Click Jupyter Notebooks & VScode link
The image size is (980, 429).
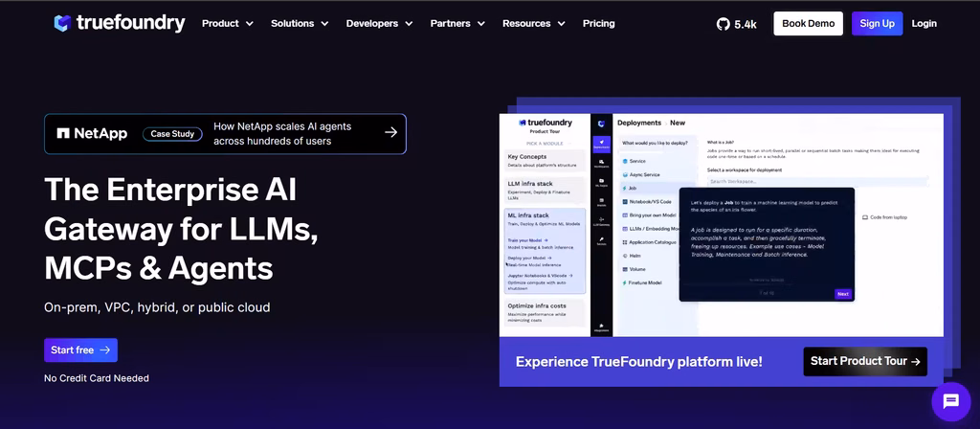coord(540,275)
